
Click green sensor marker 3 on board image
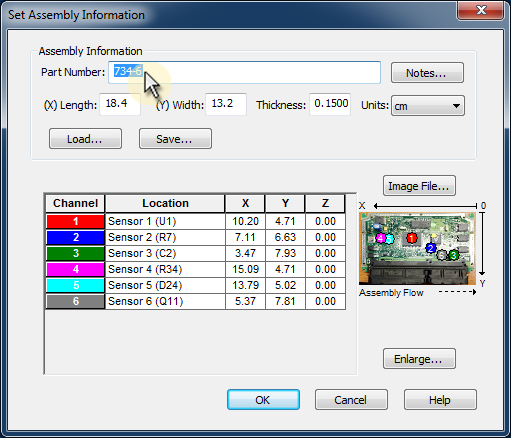coord(453,255)
